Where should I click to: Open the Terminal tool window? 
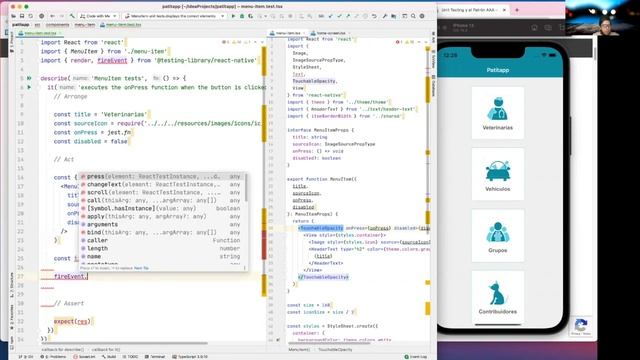click(x=155, y=357)
